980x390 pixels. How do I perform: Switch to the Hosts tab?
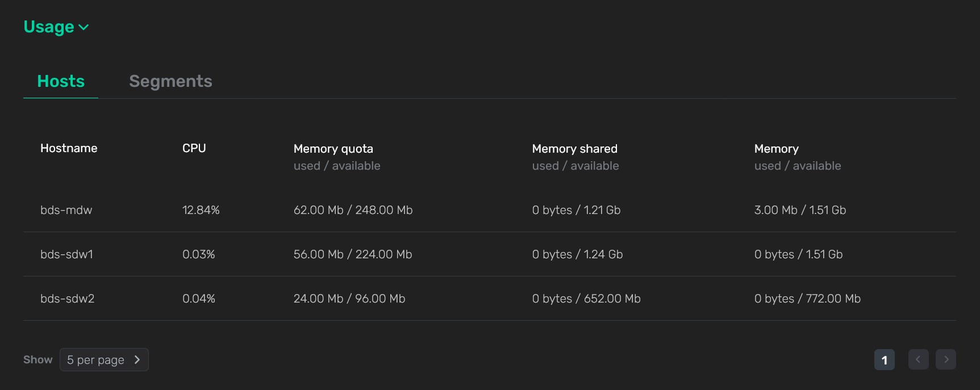tap(60, 81)
